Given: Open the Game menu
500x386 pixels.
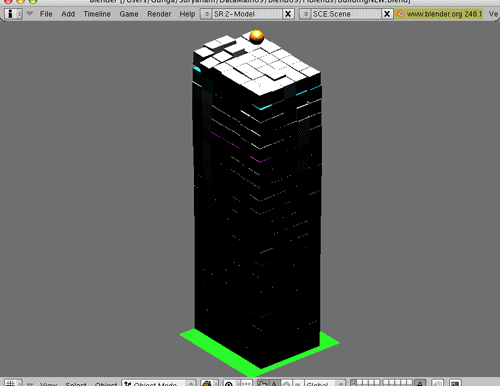Looking at the screenshot, I should 129,14.
